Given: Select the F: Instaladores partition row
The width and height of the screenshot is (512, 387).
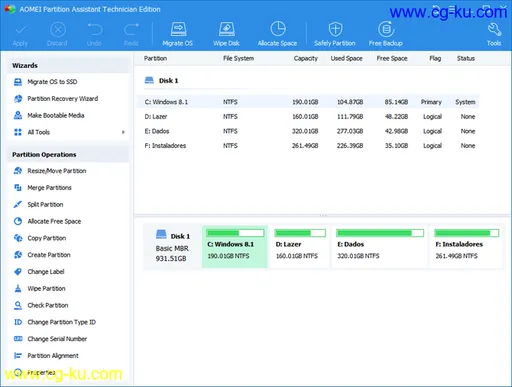Looking at the screenshot, I should (x=308, y=146).
